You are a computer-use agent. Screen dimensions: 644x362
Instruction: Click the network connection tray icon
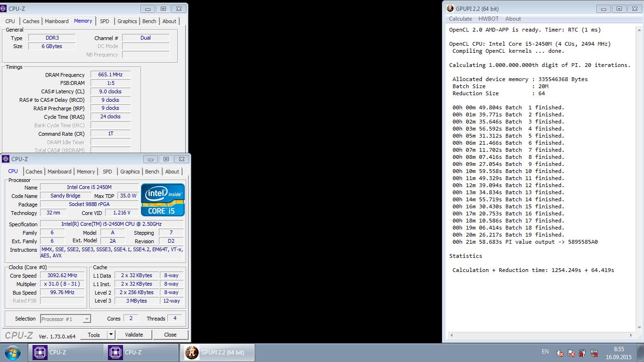594,353
